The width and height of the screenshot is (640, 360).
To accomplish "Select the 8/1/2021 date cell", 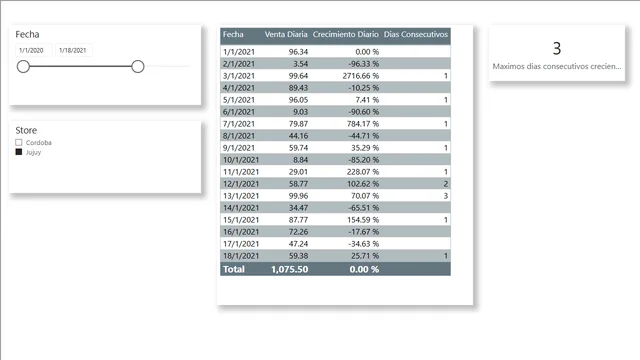I will (239, 136).
